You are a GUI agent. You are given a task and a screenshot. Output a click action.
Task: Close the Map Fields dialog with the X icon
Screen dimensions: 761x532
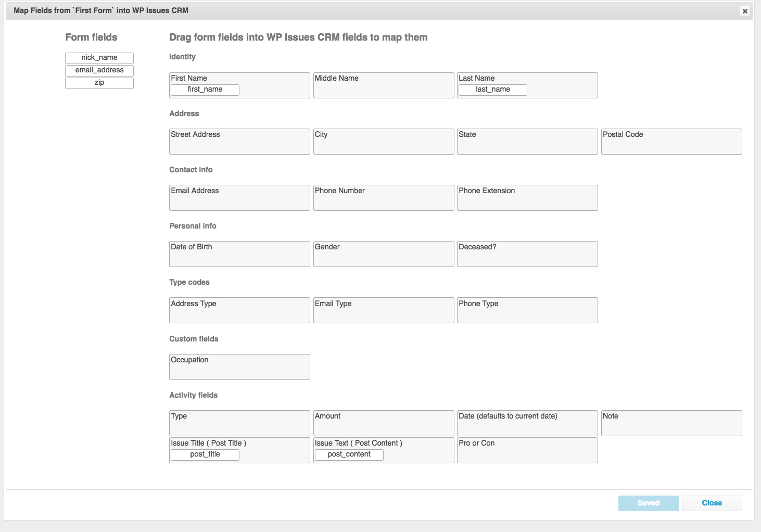(x=745, y=11)
